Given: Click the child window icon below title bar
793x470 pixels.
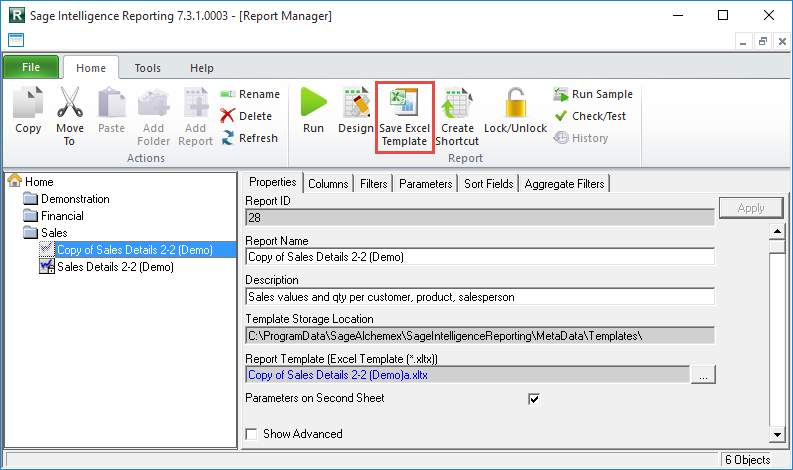Looking at the screenshot, I should click(16, 40).
